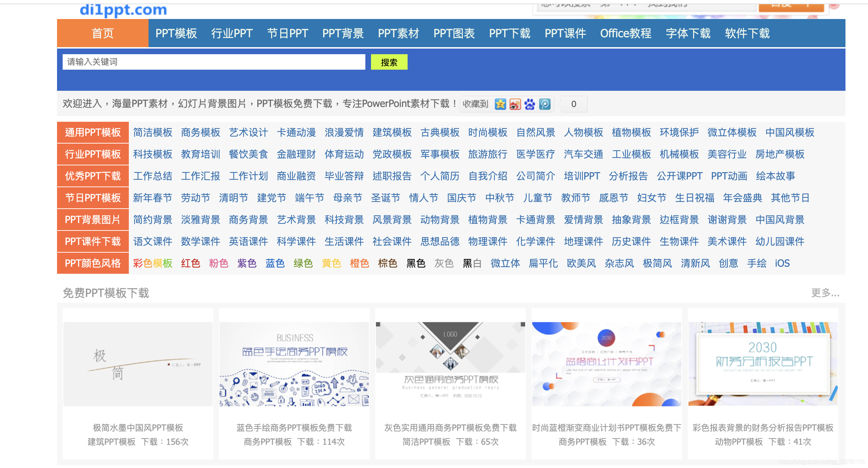The height and width of the screenshot is (468, 868).
Task: Focus the 请输入关键词 keyword input field
Action: click(x=214, y=62)
